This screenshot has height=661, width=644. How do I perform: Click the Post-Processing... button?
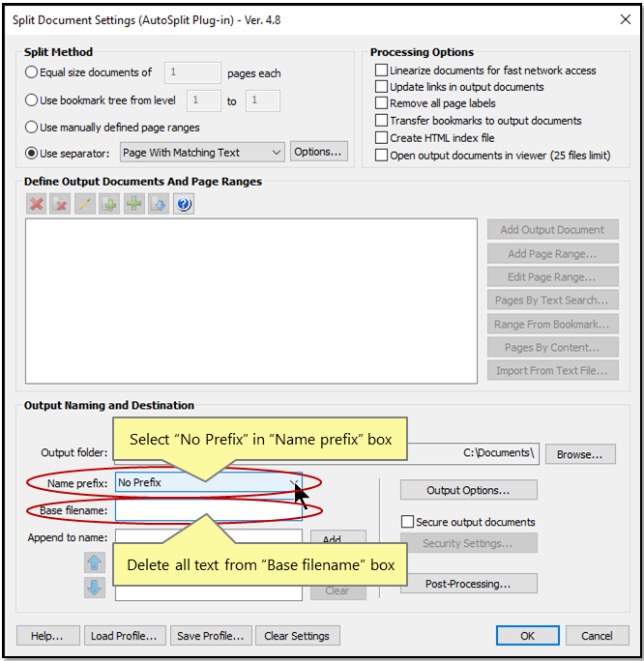(469, 584)
